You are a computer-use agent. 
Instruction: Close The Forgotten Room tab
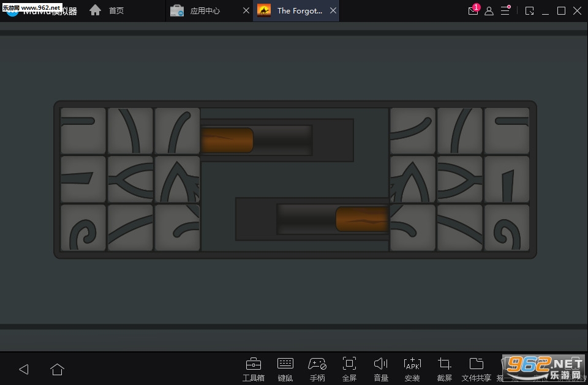click(x=333, y=10)
